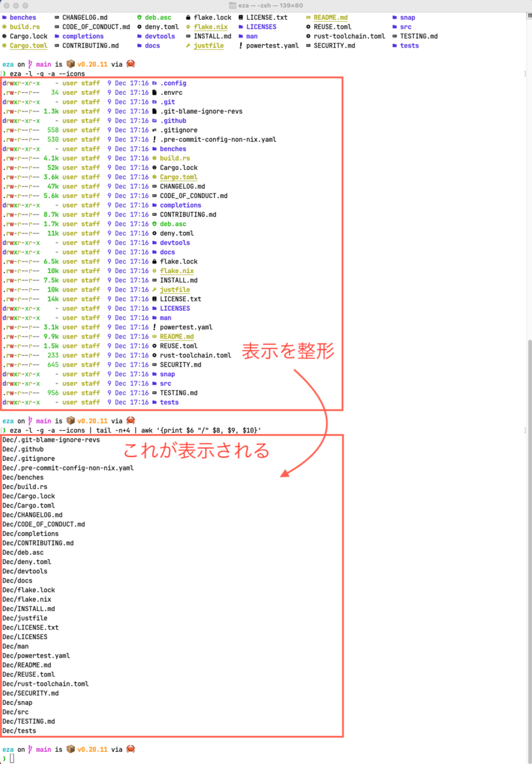
Task: Click the cursor block at the final prompt
Action: click(x=11, y=759)
